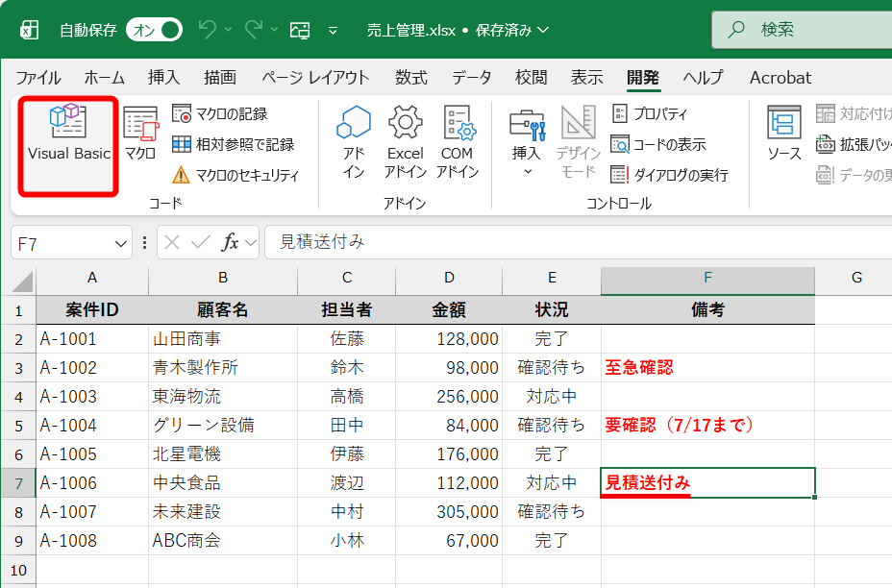892x588 pixels.
Task: Open the マクロ dialog
Action: 140,135
